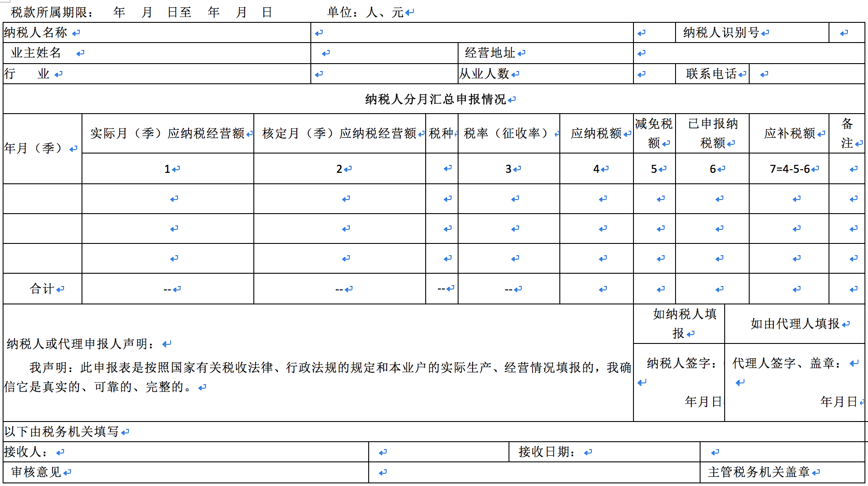Click the 如纳税人填报 cell

(x=679, y=324)
